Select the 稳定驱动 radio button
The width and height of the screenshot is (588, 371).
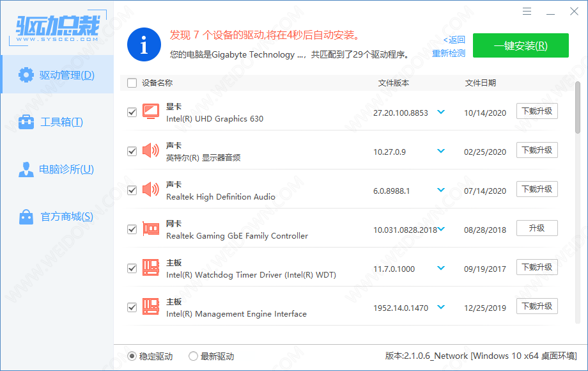point(132,356)
